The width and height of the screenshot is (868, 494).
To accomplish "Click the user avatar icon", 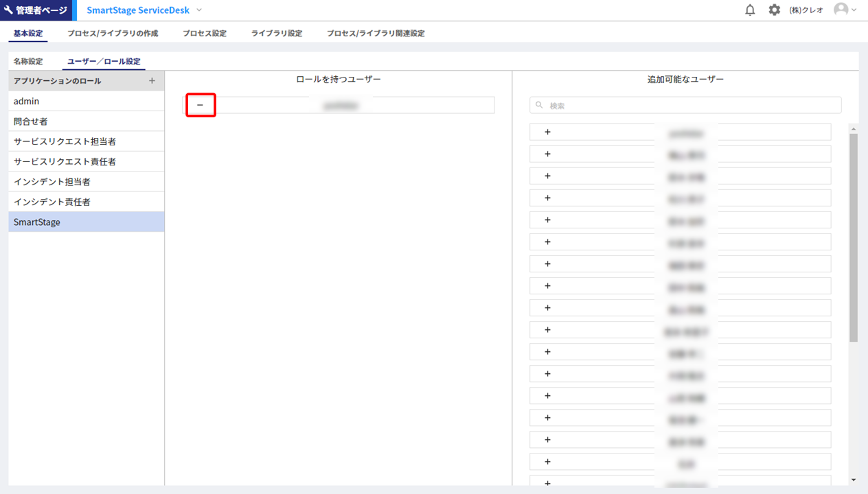I will 841,10.
